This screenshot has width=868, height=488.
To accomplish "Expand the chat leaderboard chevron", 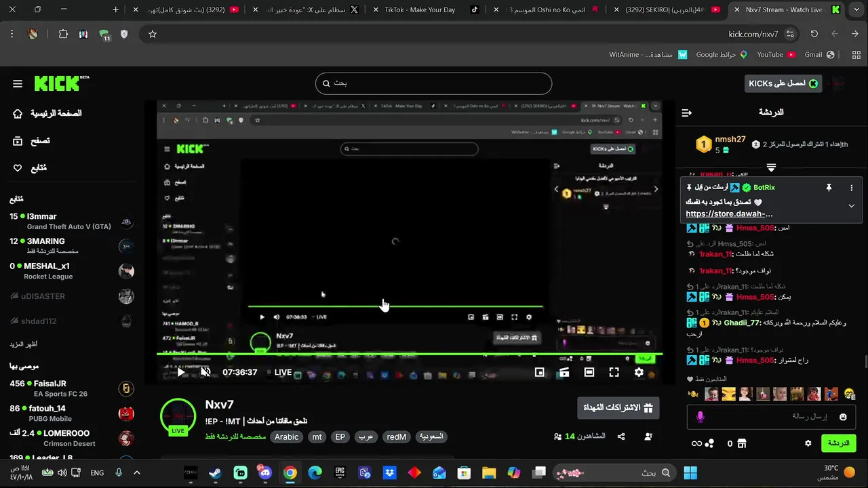I will coord(771,167).
